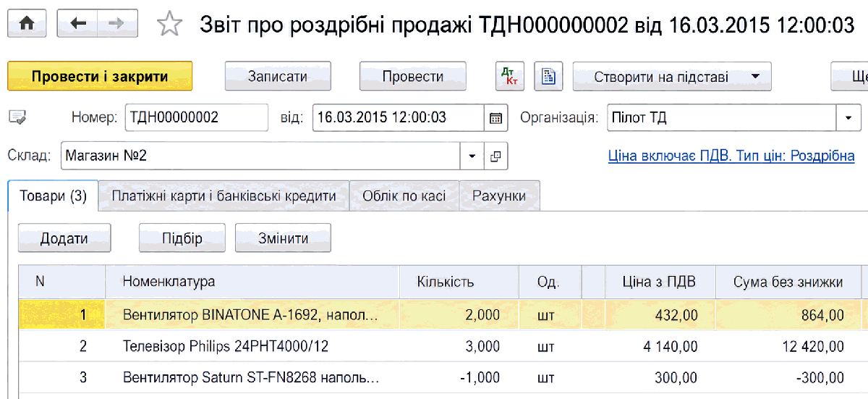Screen dimensions: 868x399
Task: Click price cell 432,00
Action: pyautogui.click(x=660, y=315)
